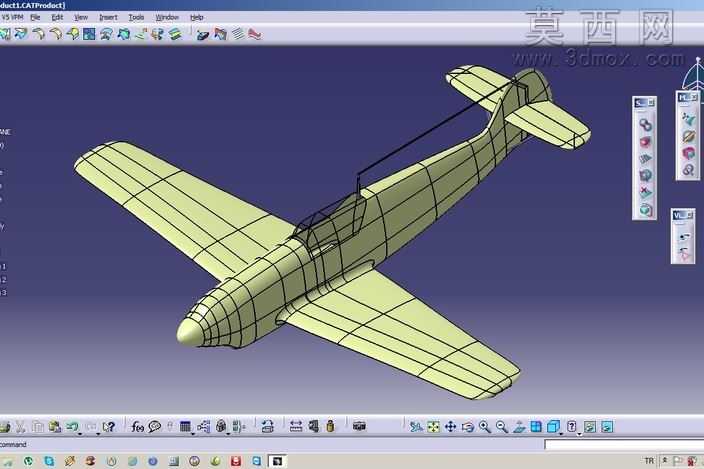Click the Cut scissors icon
Image resolution: width=704 pixels, height=469 pixels.
pos(21,426)
